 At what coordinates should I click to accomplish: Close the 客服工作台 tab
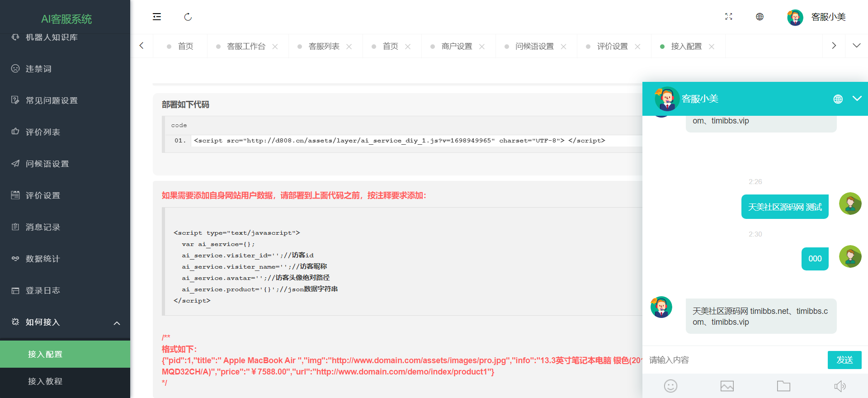coord(275,47)
